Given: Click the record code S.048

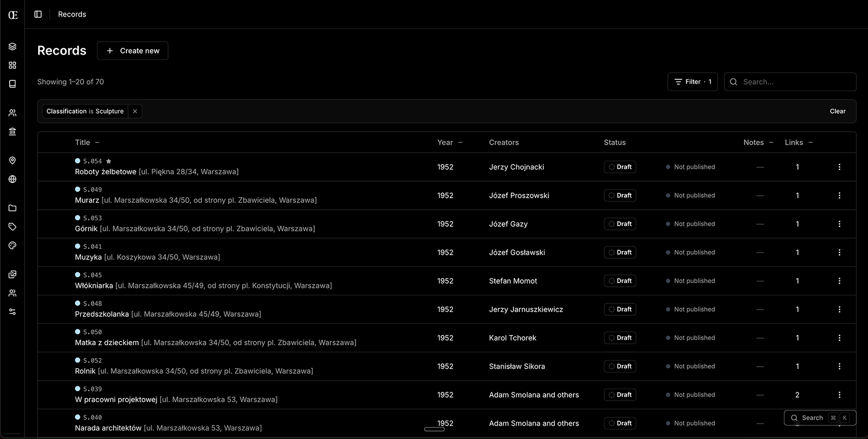Looking at the screenshot, I should (93, 304).
